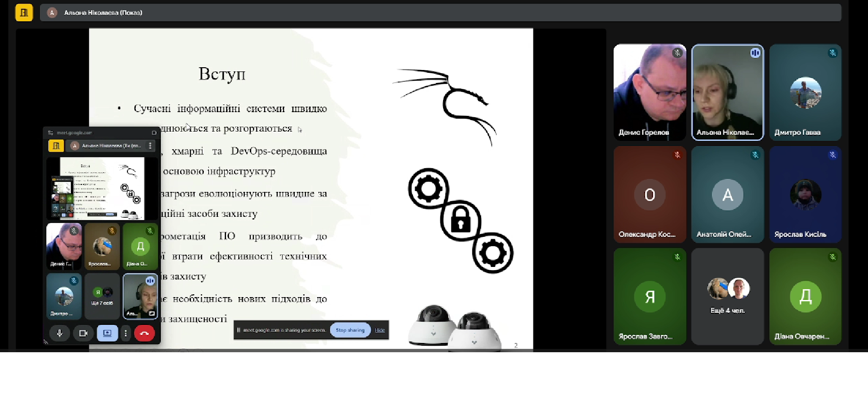Click muted mic icon on Олександр tile
The image size is (868, 412).
[677, 155]
